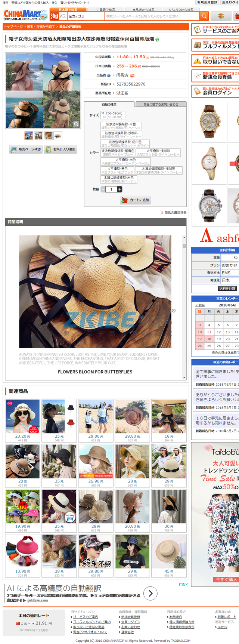Image resolution: width=239 pixels, height=644 pixels.
Task: Click the green refresh icon beside product title
Action: [157, 39]
